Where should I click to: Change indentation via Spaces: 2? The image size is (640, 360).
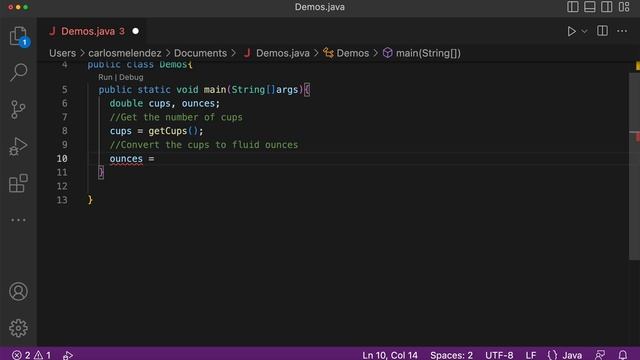click(x=451, y=355)
